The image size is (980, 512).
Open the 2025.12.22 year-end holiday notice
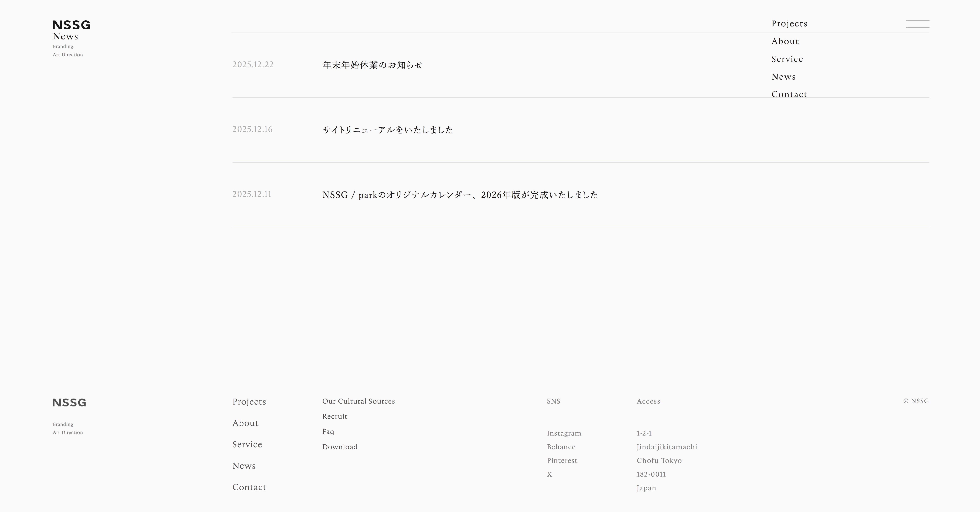point(373,65)
